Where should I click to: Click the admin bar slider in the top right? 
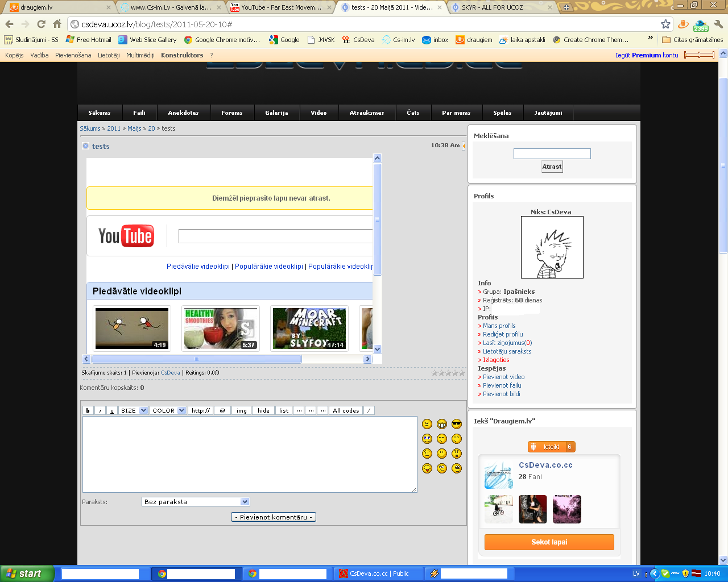point(700,55)
